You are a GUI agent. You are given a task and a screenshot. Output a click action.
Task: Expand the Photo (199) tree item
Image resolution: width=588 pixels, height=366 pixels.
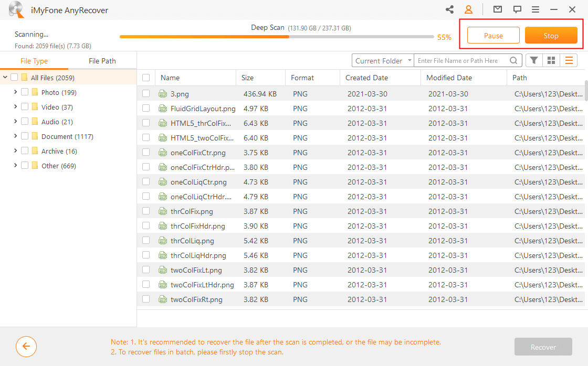(x=16, y=92)
